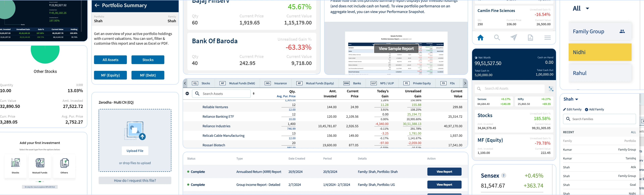The image size is (644, 195).
Task: Click the MF (Debt) button
Action: coord(148,75)
